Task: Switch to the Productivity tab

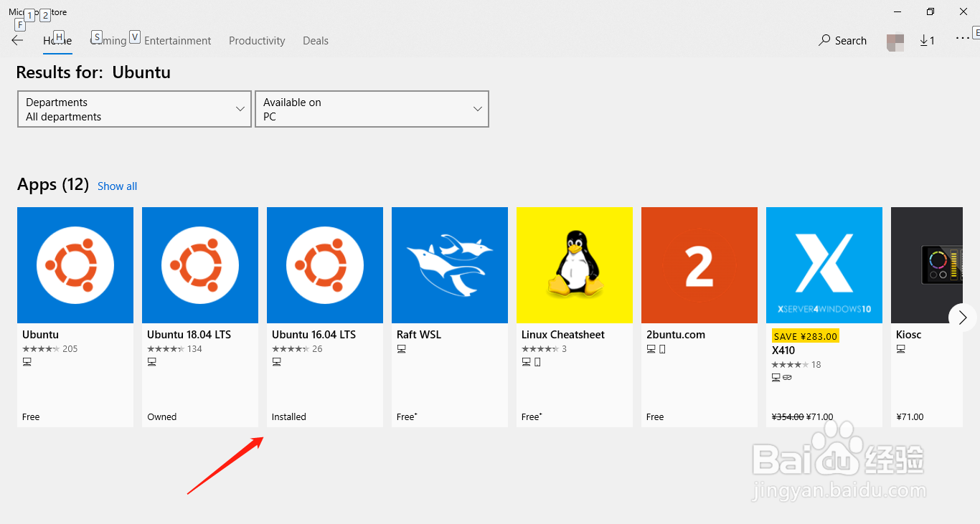Action: [x=257, y=41]
